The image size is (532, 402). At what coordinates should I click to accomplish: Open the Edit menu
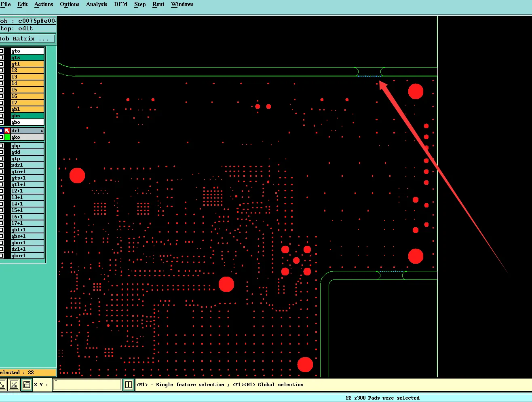coord(23,4)
